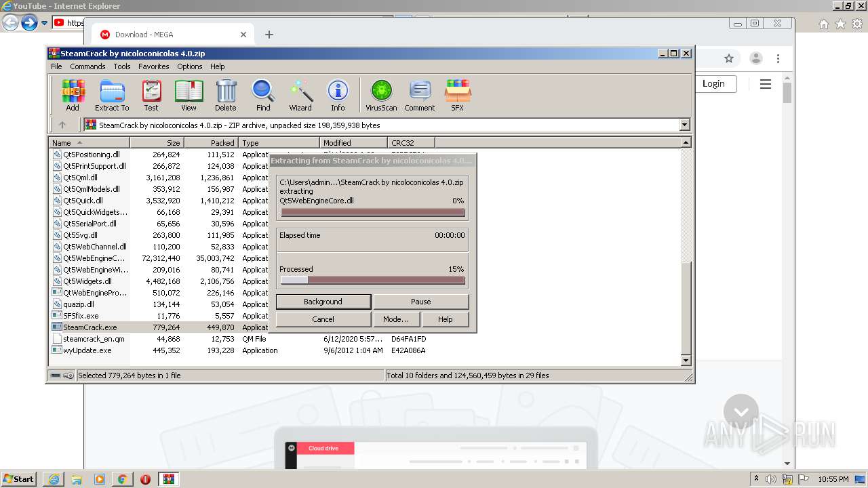Click the Qt5WebEngineCore.dll file progress bar
The image size is (868, 488).
click(372, 212)
